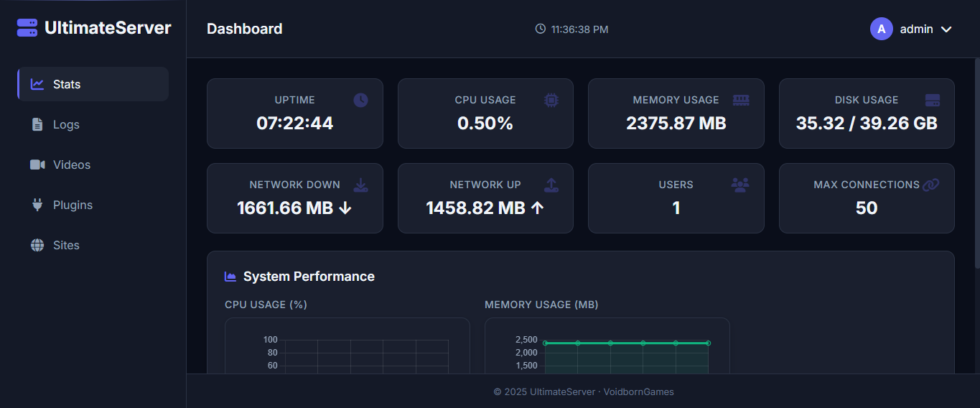Click the UltimateServer brand title
Image resolution: width=980 pixels, height=408 pixels.
pyautogui.click(x=108, y=28)
